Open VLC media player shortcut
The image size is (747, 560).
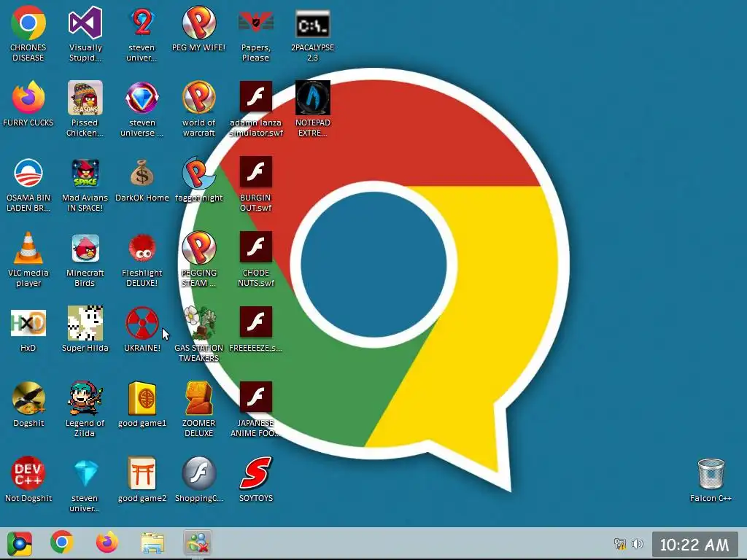pos(28,248)
